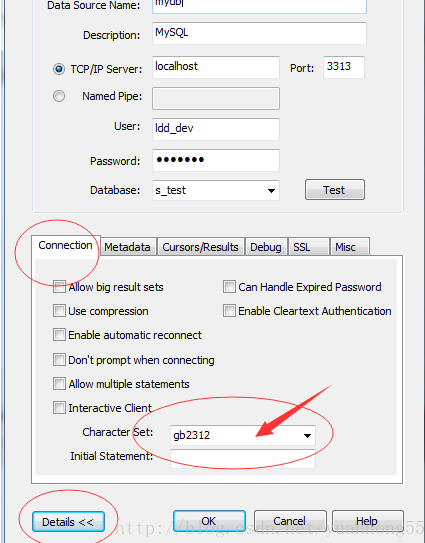Image resolution: width=425 pixels, height=543 pixels.
Task: Select the Named Pipe radio button
Action: pyautogui.click(x=59, y=96)
